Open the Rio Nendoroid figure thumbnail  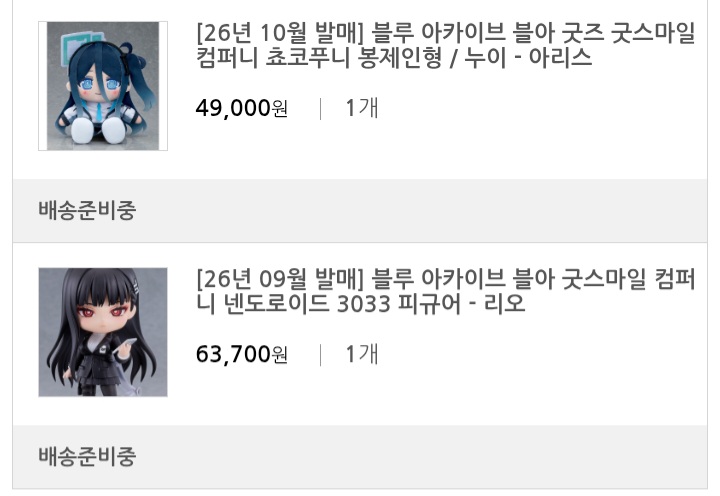point(103,332)
